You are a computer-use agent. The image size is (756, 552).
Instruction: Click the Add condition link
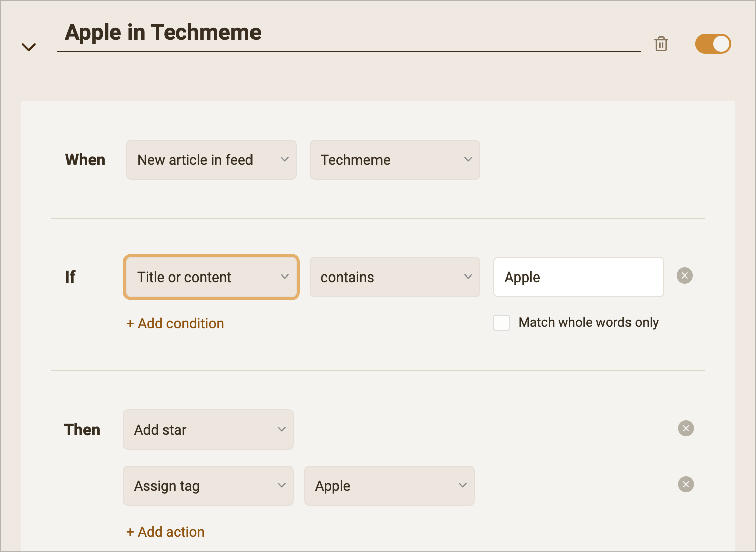(175, 323)
